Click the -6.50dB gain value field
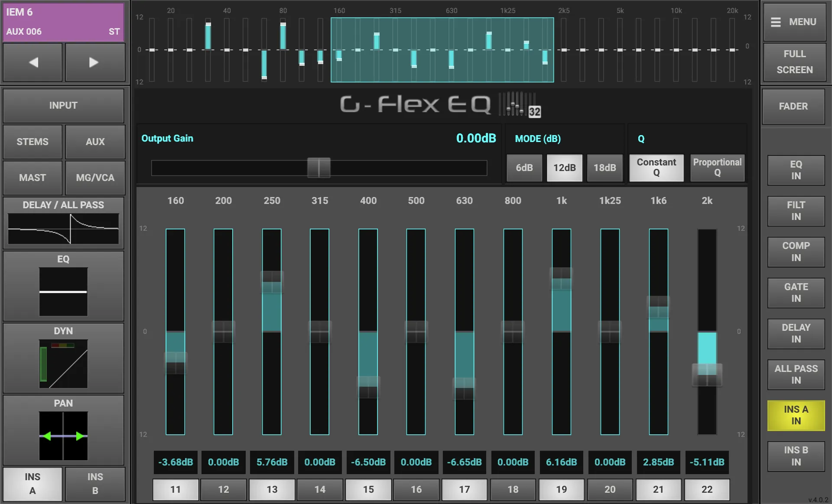 368,462
